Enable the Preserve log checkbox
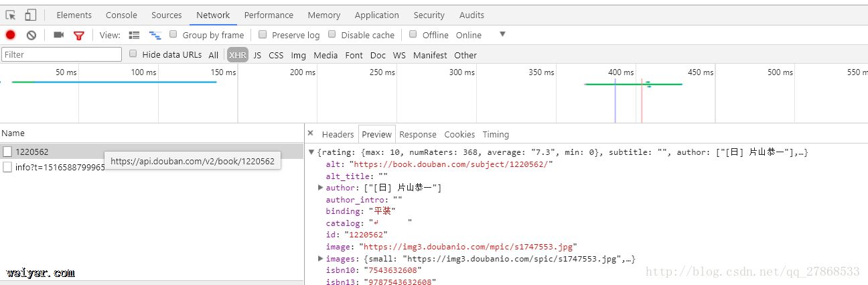The width and height of the screenshot is (868, 285). (263, 34)
